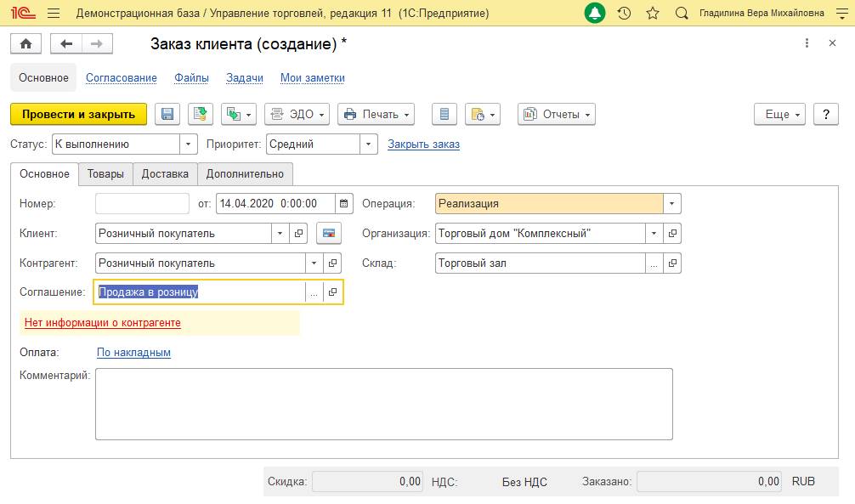855x504 pixels.
Task: Open the history clock icon
Action: point(624,13)
